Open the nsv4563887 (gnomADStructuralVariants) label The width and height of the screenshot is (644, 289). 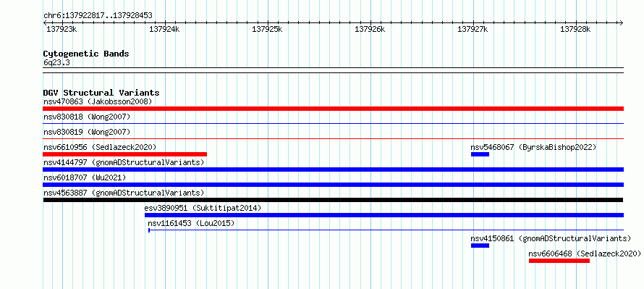(x=124, y=193)
